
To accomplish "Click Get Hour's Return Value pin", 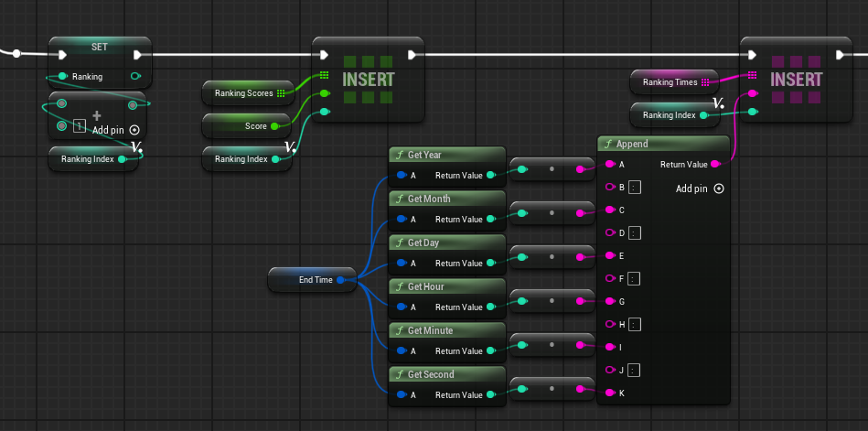I will 490,307.
